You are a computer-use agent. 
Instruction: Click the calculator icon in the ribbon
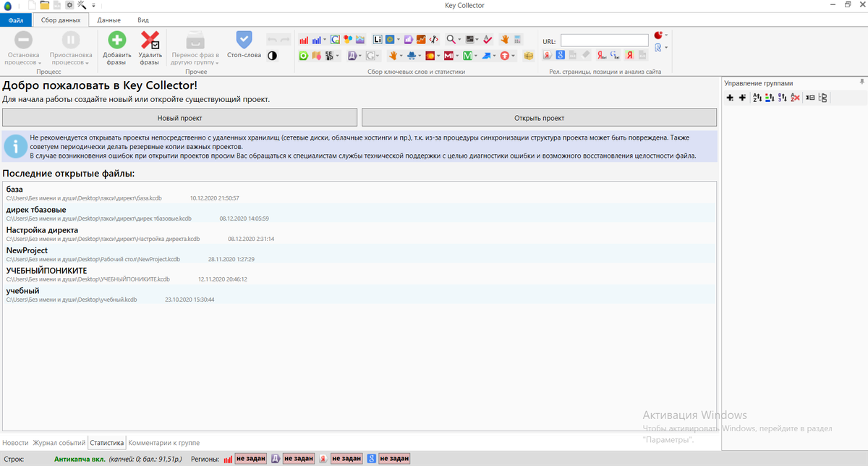click(517, 40)
